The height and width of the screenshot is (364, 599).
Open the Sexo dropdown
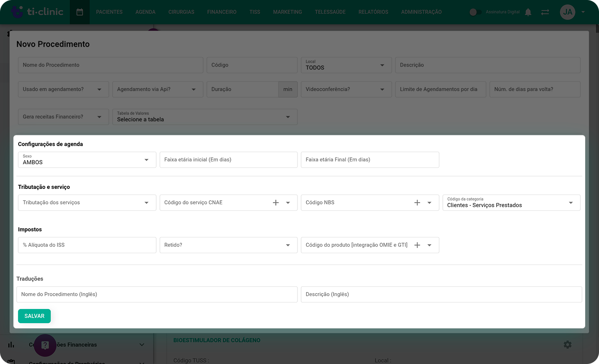[87, 160]
